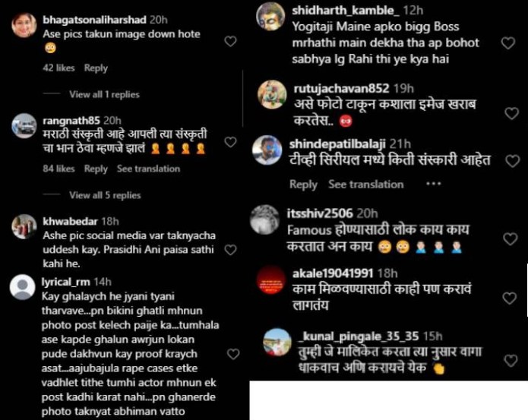Like bhagatsonaliharshad's comment with the heart
This screenshot has width=528, height=420.
(230, 42)
